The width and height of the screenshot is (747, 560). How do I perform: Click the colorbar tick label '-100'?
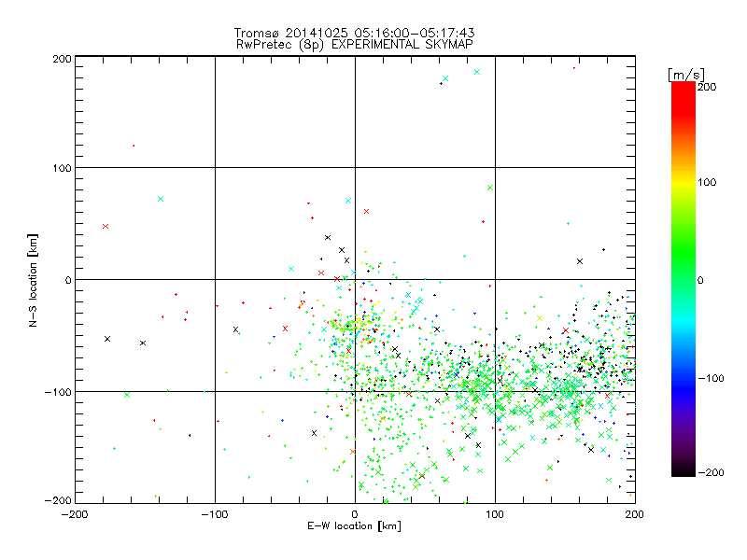pos(711,379)
